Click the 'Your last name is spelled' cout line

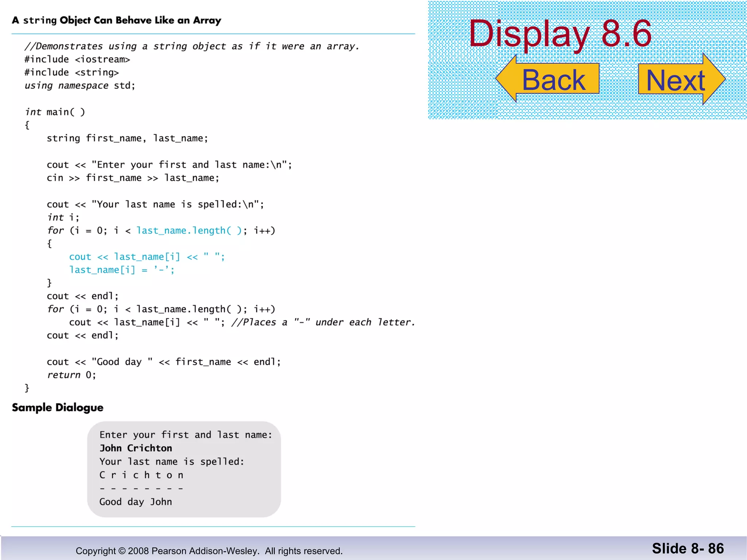click(155, 204)
